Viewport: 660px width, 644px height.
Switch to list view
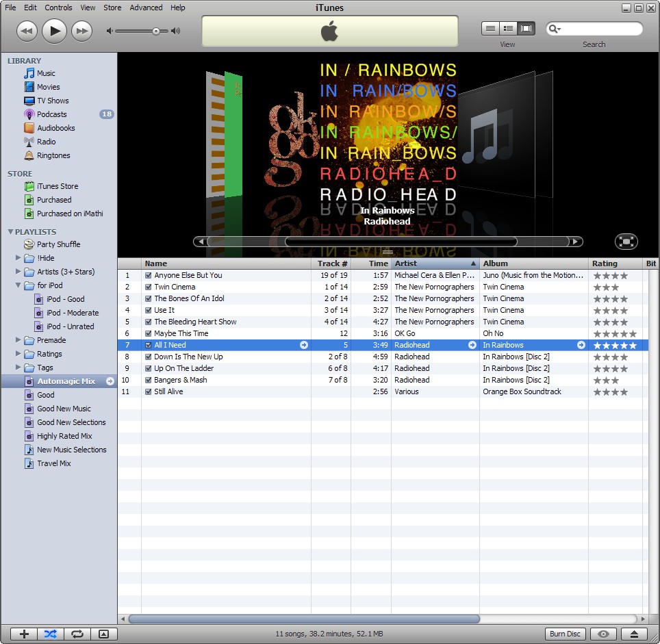coord(490,29)
